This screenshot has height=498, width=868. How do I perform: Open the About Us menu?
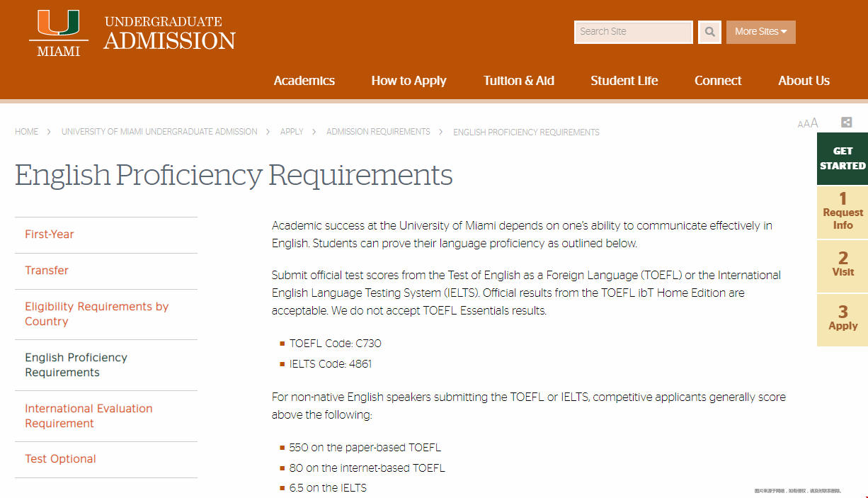[x=804, y=81]
